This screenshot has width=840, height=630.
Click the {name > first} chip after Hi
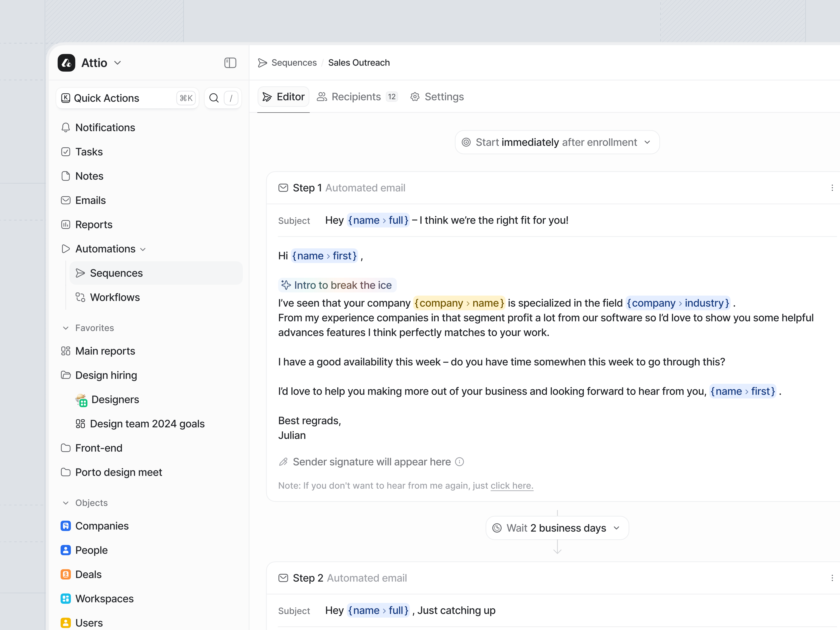point(324,256)
